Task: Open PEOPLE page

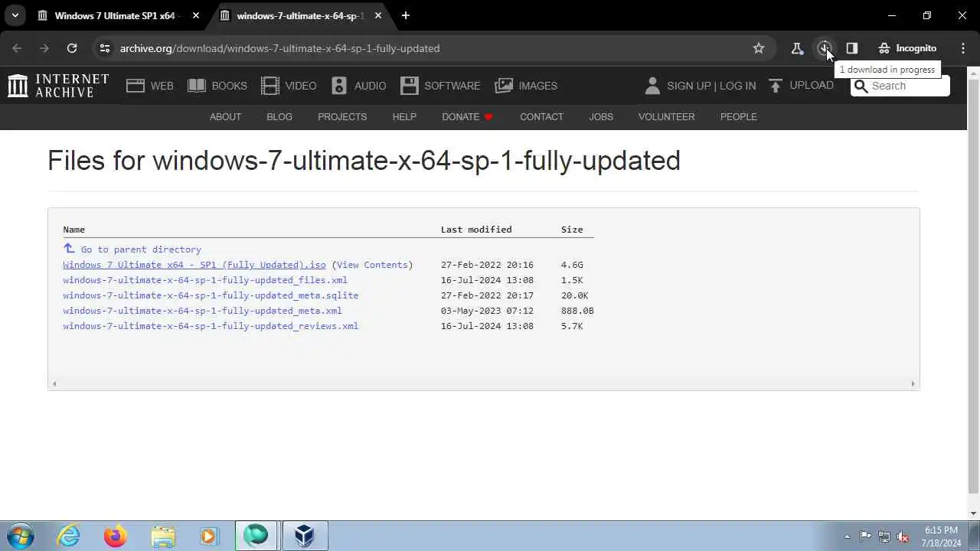Action: coord(738,117)
